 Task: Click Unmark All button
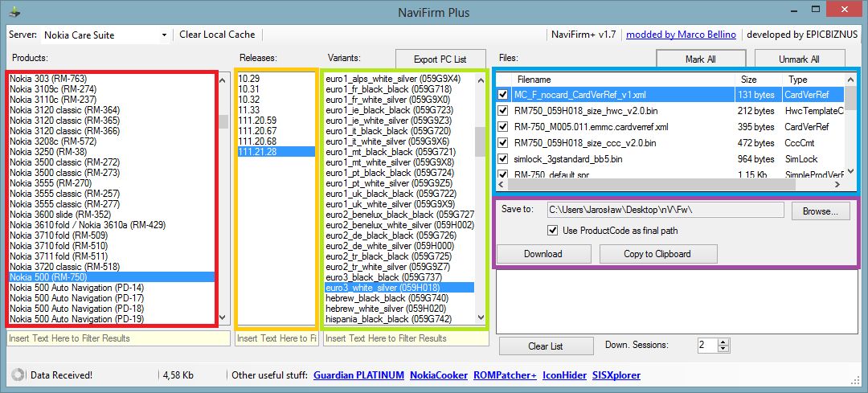coord(799,59)
